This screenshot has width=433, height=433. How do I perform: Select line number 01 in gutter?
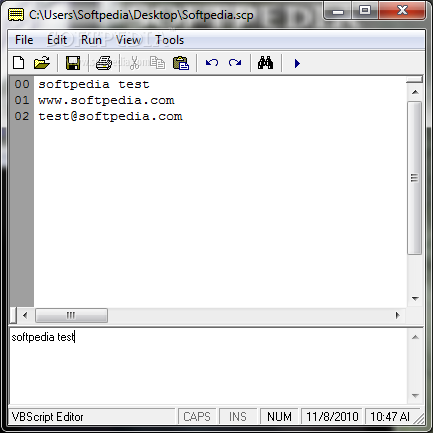[x=22, y=100]
